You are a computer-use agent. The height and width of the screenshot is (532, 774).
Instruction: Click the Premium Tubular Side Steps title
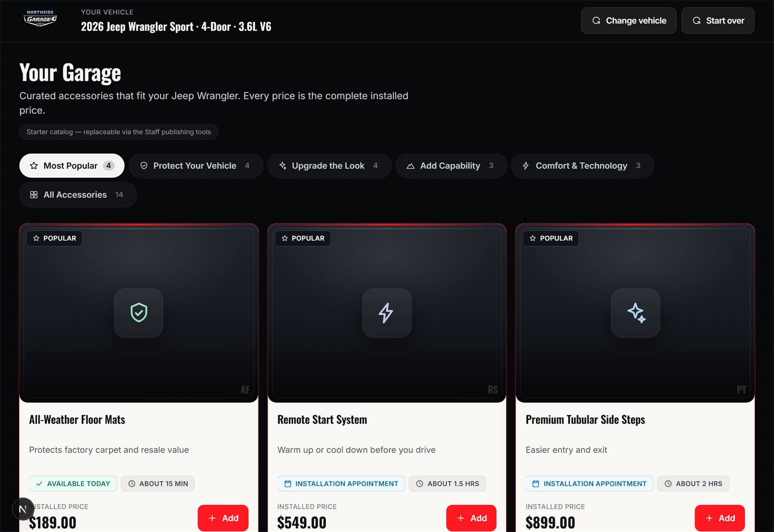[x=585, y=420]
